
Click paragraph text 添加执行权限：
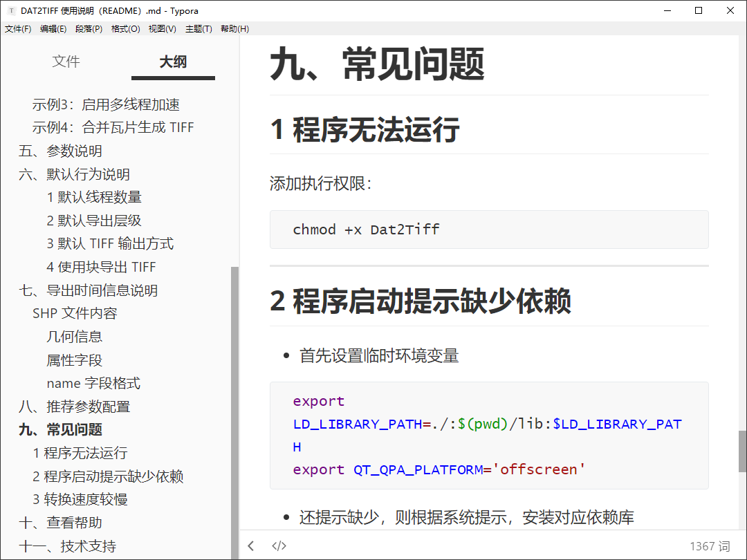[321, 183]
